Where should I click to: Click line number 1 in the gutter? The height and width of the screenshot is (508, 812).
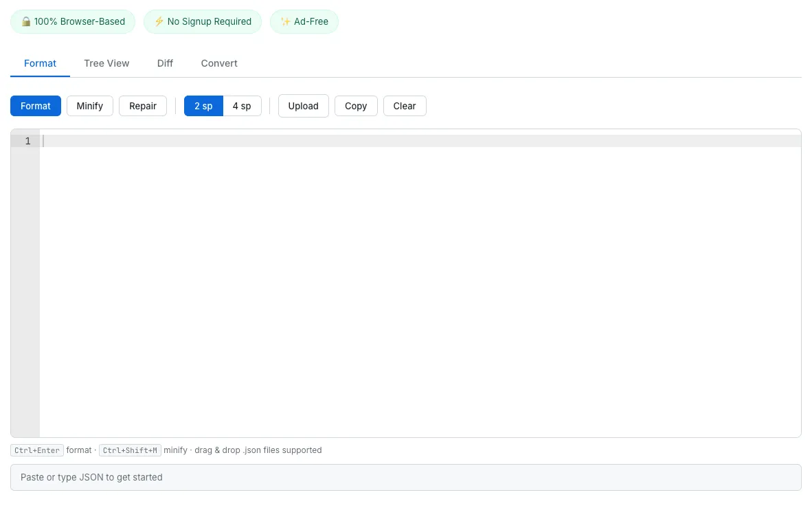coord(27,141)
